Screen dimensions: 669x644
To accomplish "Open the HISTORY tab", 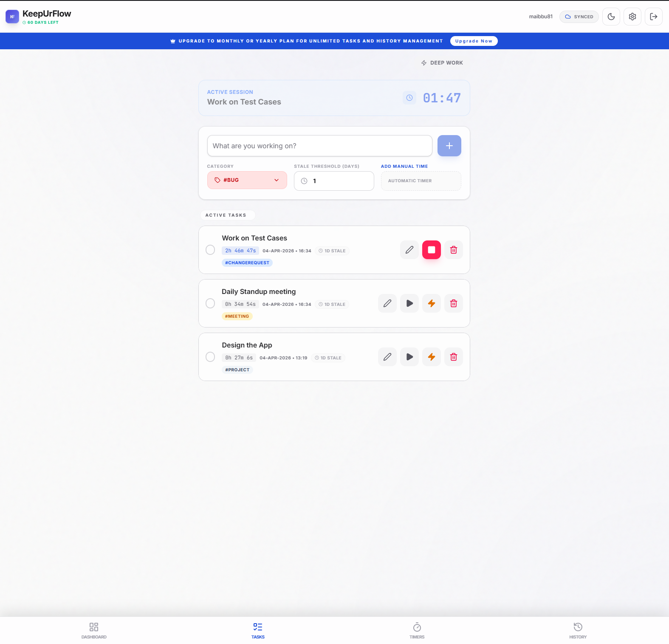I will 578,630.
